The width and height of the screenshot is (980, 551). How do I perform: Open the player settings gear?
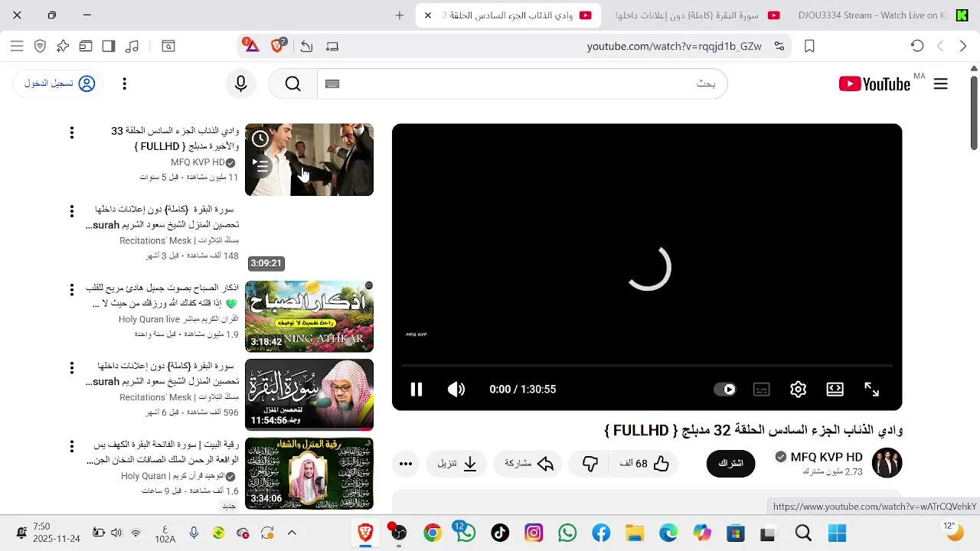799,390
